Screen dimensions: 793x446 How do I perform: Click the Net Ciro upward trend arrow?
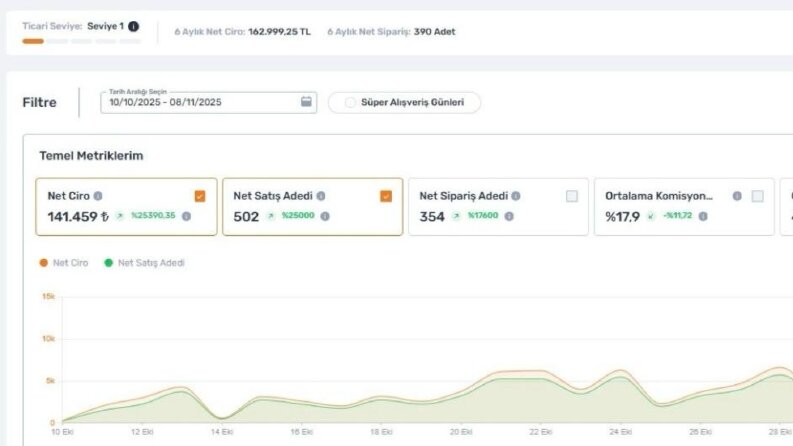120,216
